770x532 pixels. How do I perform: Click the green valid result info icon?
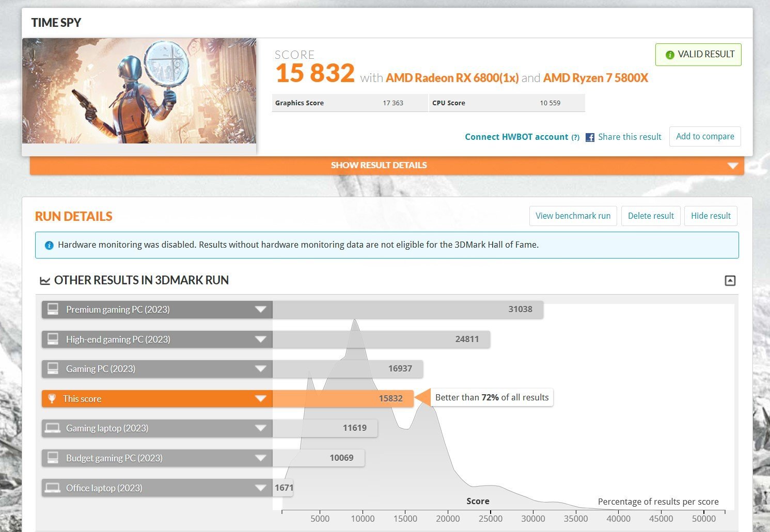[x=670, y=55]
